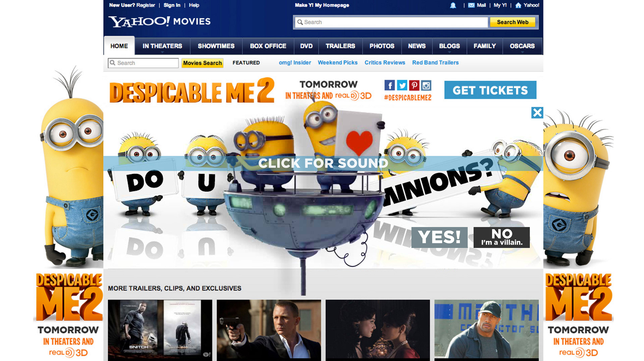Click the Search Web button
The image size is (644, 361).
(x=513, y=22)
